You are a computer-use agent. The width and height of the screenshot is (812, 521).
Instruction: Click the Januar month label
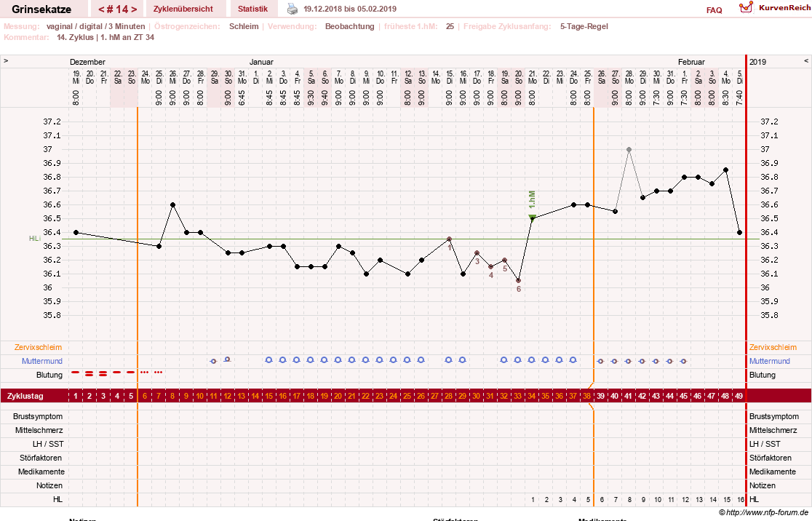(x=261, y=62)
